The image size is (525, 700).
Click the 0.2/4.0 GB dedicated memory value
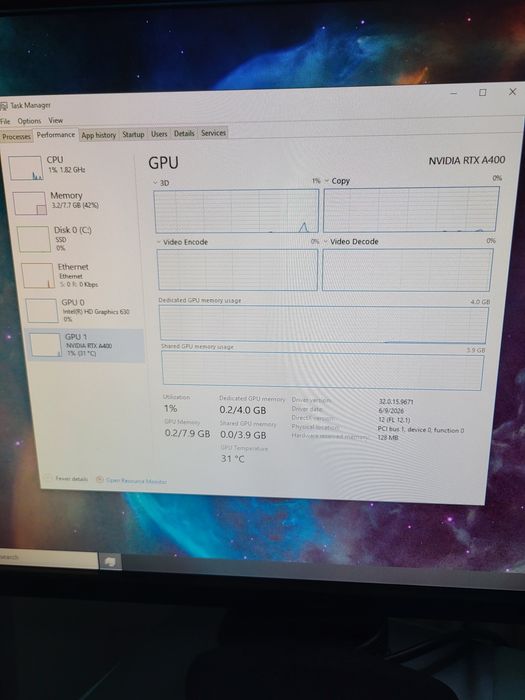pos(242,410)
